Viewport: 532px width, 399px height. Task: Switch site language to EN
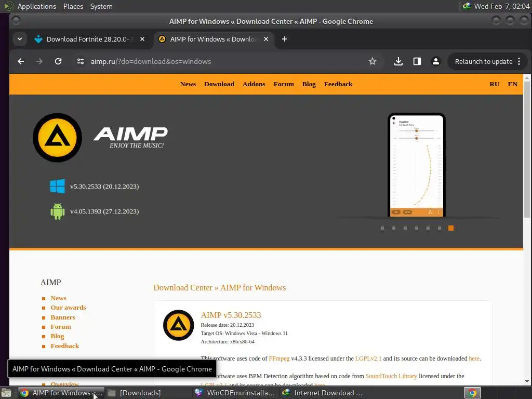(x=512, y=84)
